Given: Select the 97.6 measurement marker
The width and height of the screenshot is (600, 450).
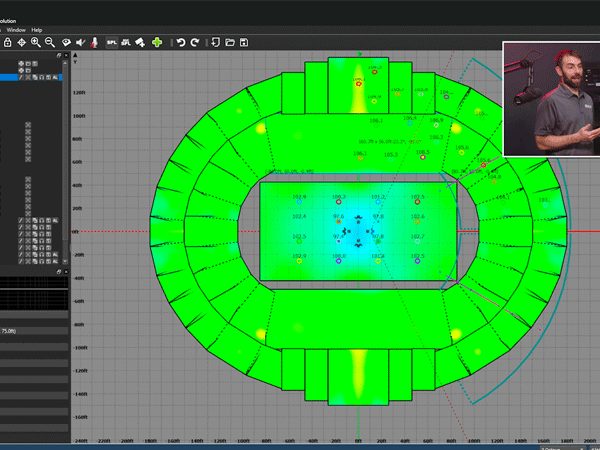Looking at the screenshot, I should pyautogui.click(x=338, y=222).
